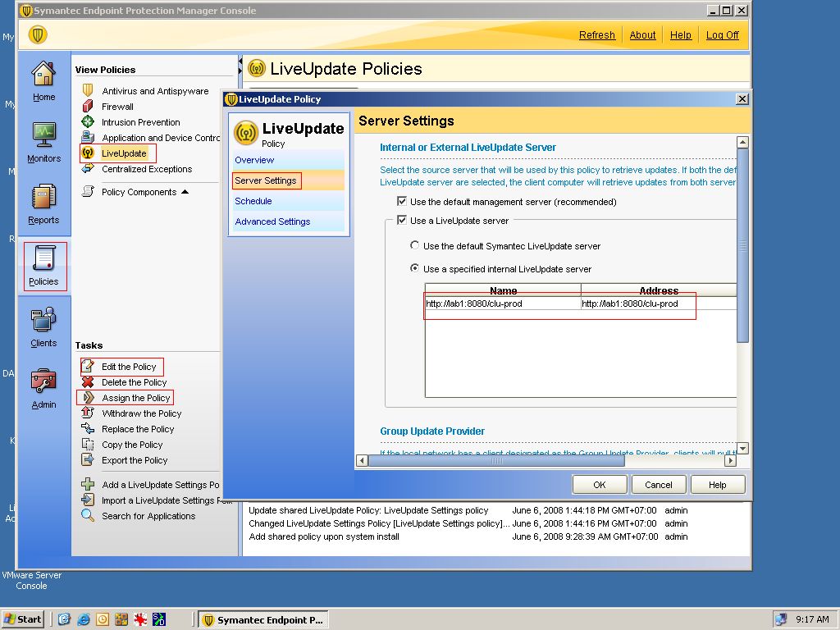
Task: Select Use the default Symantec LiveUpdate server
Action: pos(414,246)
